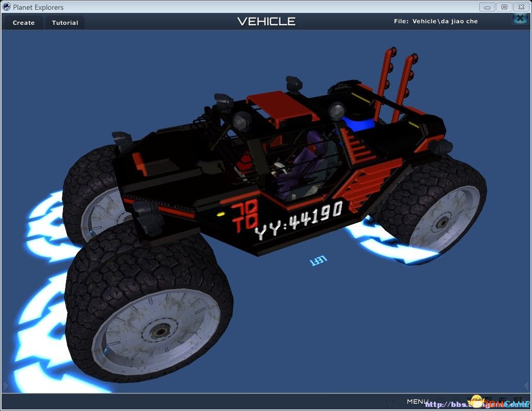Expand the left side panel arrow

6,386
